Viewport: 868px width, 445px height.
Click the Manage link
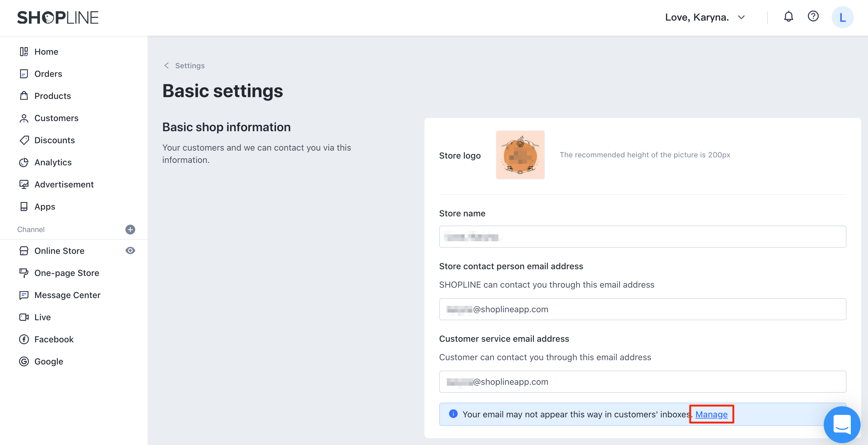(711, 414)
